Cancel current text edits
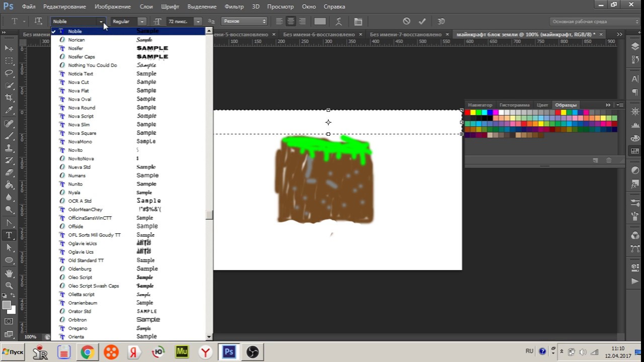644x362 pixels. click(x=407, y=21)
